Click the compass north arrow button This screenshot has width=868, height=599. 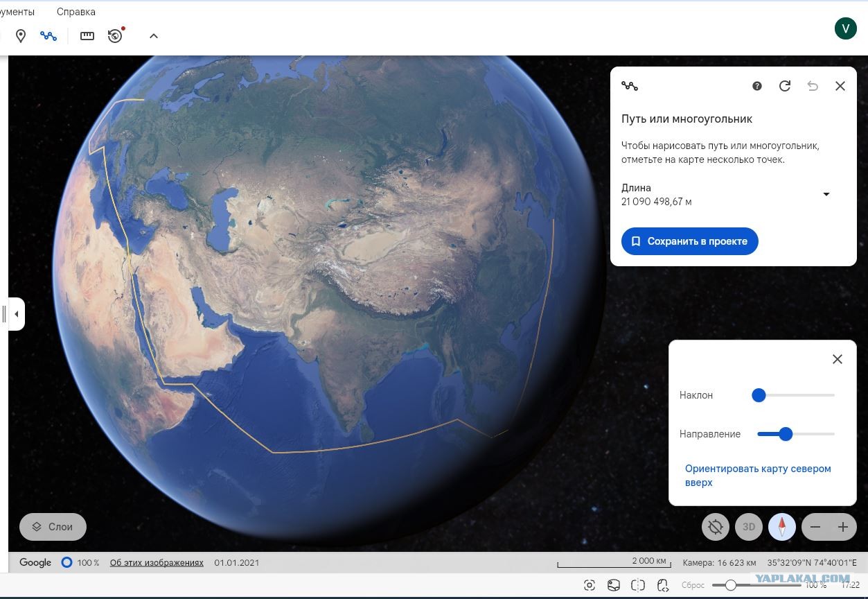pyautogui.click(x=782, y=527)
